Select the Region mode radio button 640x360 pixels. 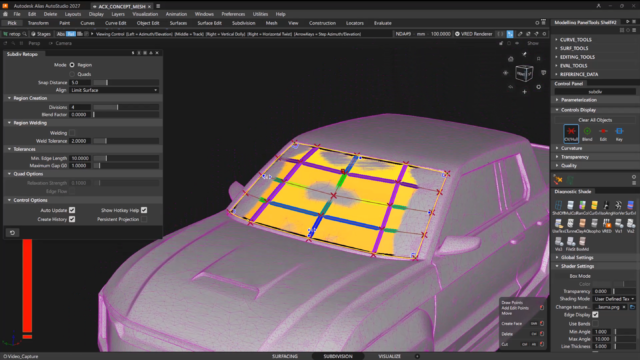coord(72,65)
